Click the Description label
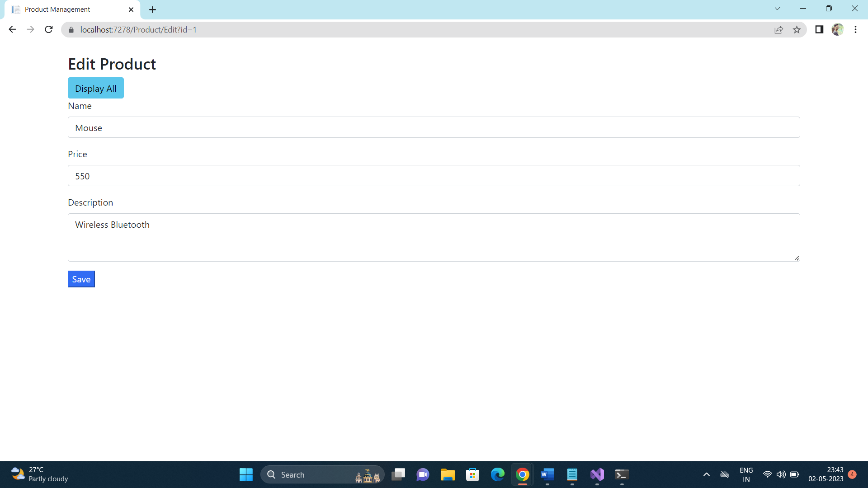Image resolution: width=868 pixels, height=488 pixels. (90, 202)
